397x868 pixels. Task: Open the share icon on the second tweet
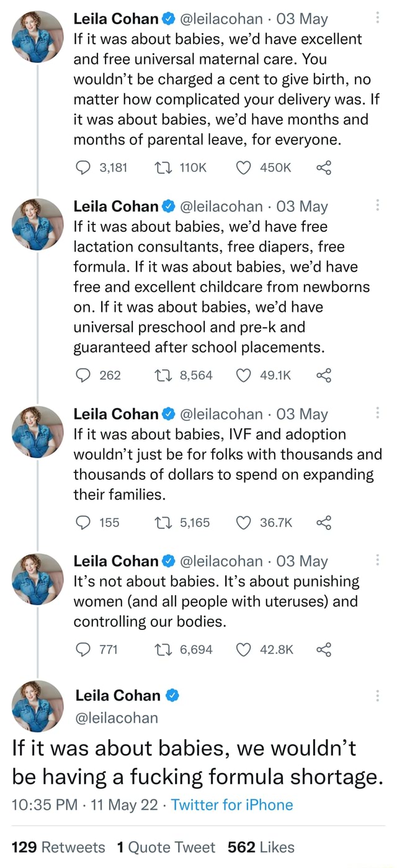pos(323,375)
